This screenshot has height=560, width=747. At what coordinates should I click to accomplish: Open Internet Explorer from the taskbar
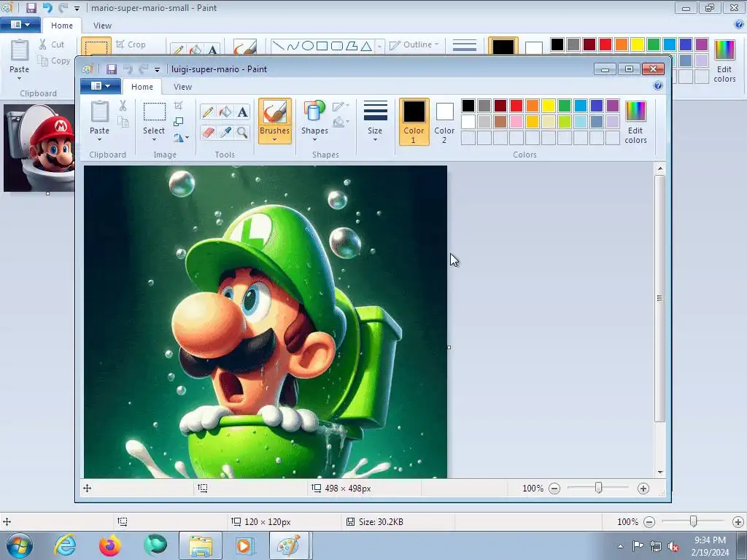pos(65,545)
